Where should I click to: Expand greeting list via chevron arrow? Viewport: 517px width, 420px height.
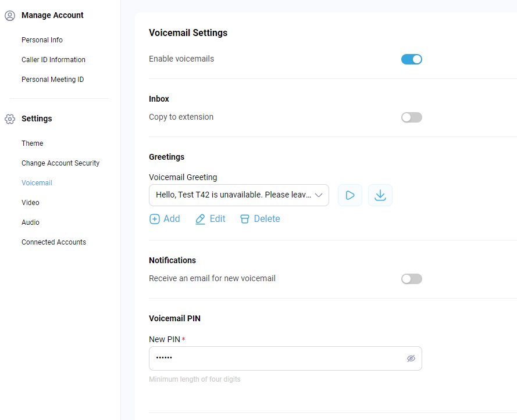point(319,195)
